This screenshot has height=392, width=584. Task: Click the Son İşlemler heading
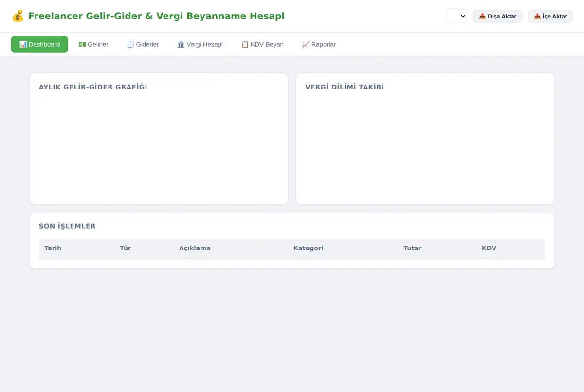(x=67, y=226)
